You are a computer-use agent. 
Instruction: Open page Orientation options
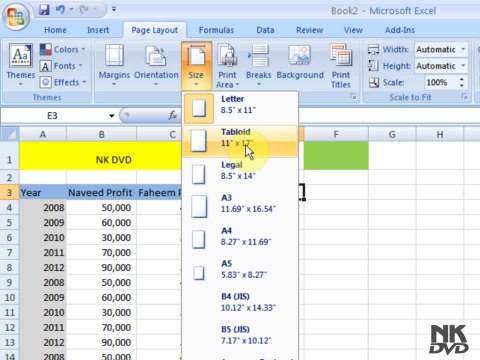click(156, 65)
